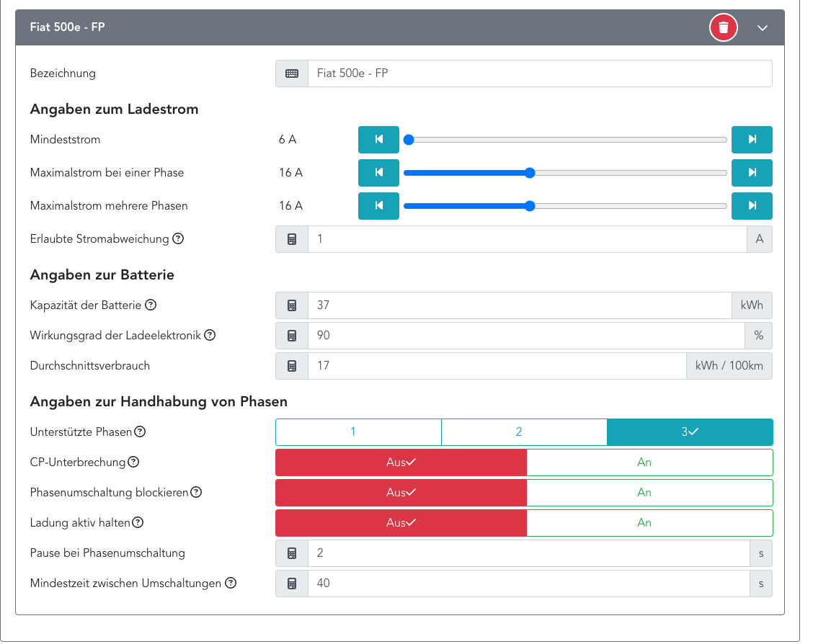
Task: Click calculator icon beside Erlaubte Stromabweichung
Action: coord(292,239)
